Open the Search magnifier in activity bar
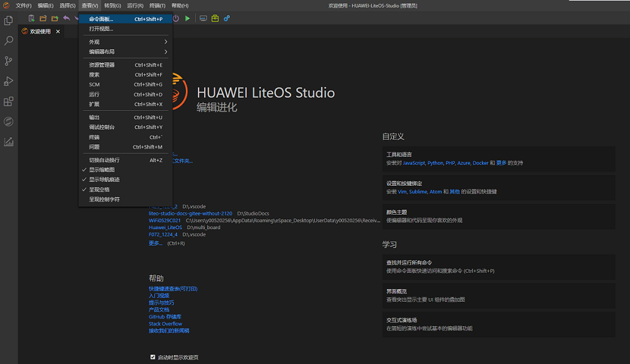The width and height of the screenshot is (630, 364). pos(8,40)
